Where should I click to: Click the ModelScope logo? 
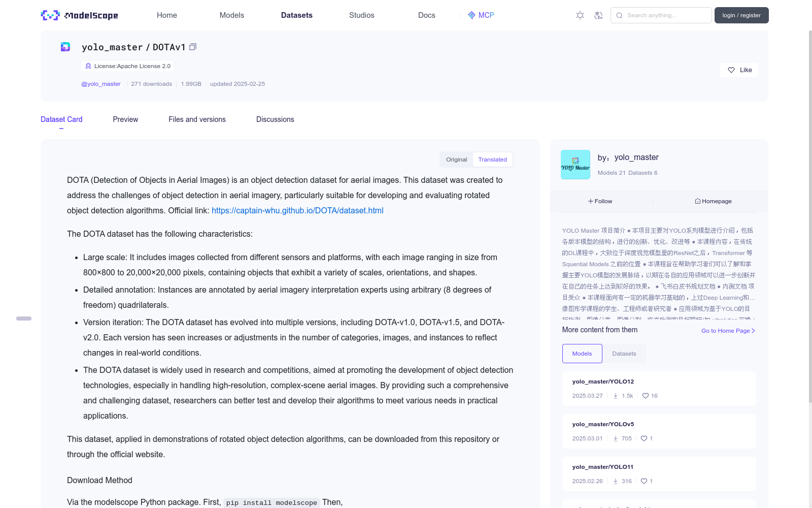point(79,15)
